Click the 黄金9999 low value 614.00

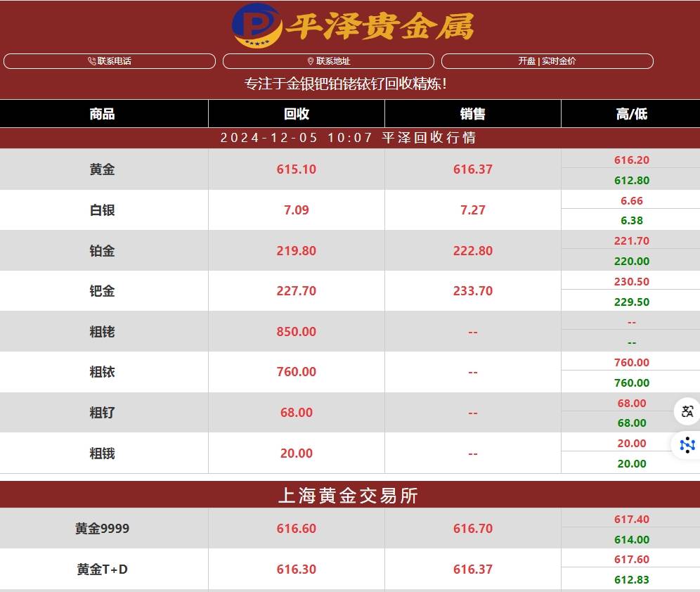coord(632,539)
